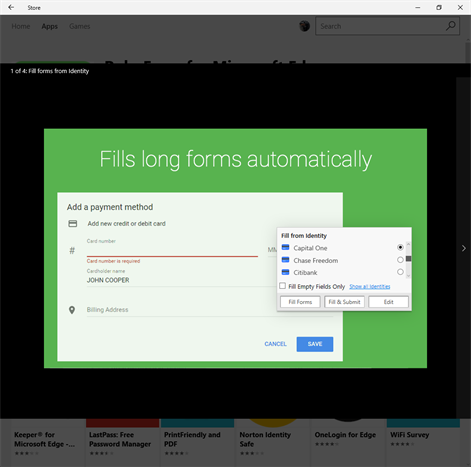Click the credit card icon beside Add new card
The width and height of the screenshot is (471, 467).
[73, 223]
